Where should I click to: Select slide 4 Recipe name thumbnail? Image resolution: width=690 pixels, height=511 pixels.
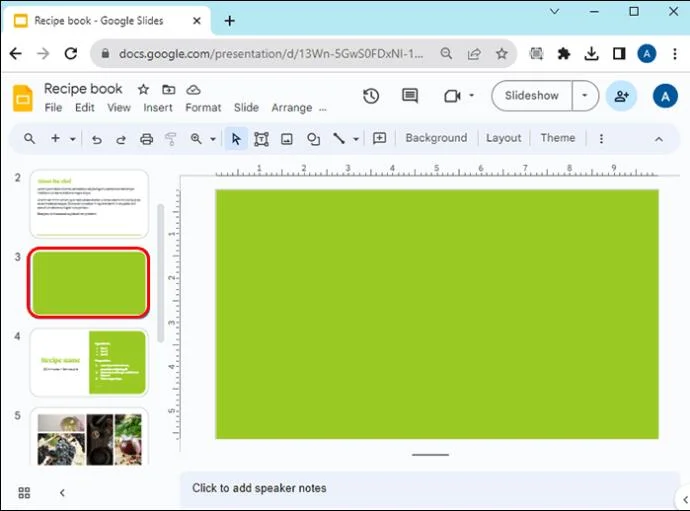(89, 362)
